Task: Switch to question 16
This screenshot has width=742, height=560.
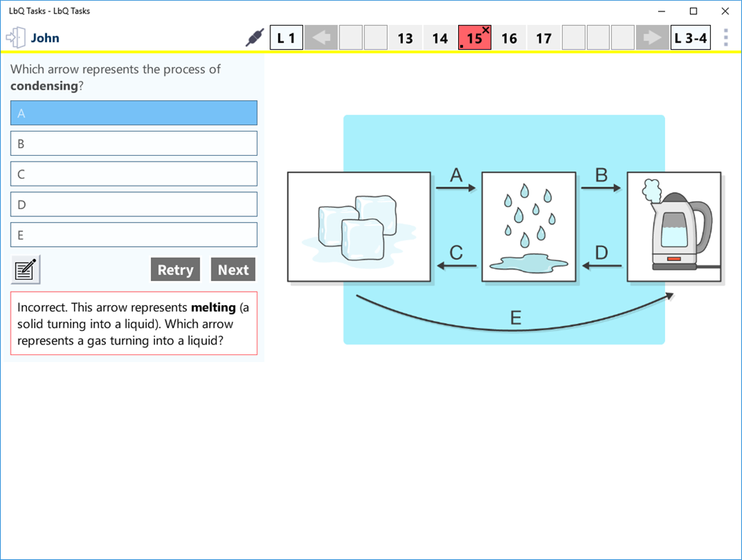Action: (509, 37)
